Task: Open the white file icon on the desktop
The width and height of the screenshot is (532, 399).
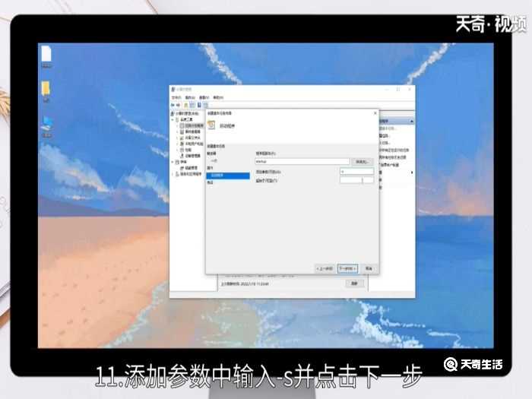Action: pos(46,54)
